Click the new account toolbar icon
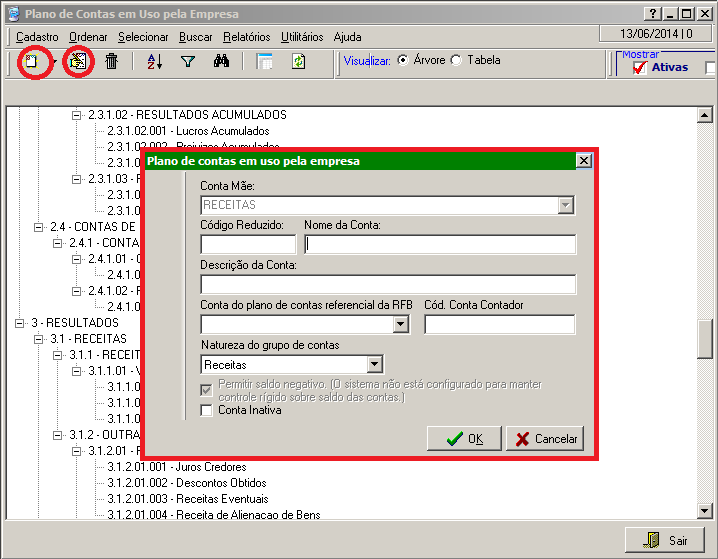 coord(33,62)
